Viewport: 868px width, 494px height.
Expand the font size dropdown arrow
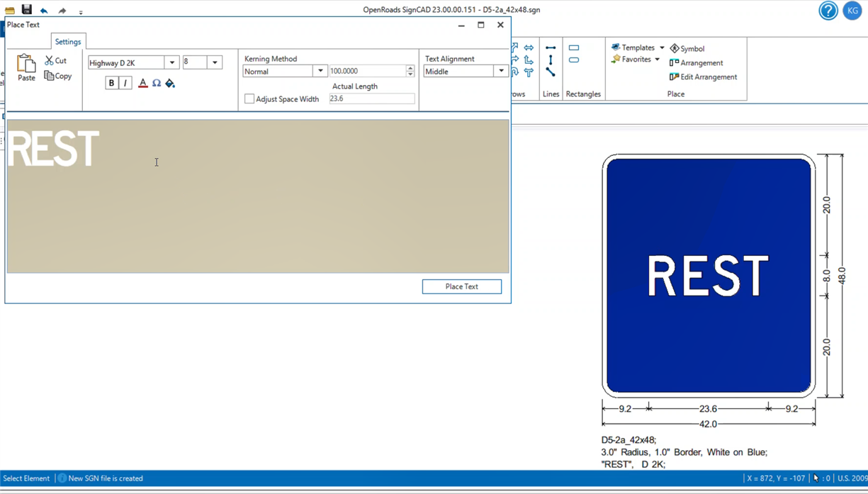215,62
